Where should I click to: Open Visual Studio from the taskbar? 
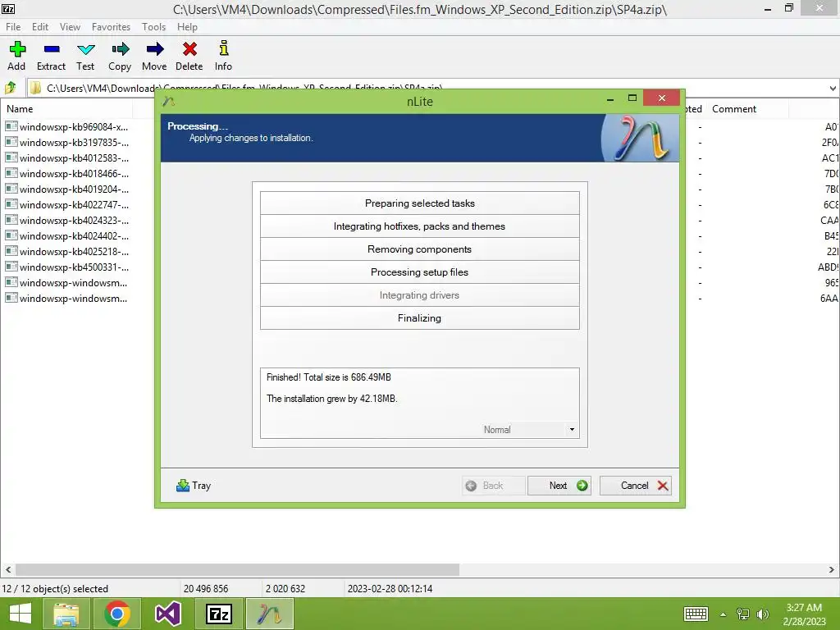[x=167, y=614]
